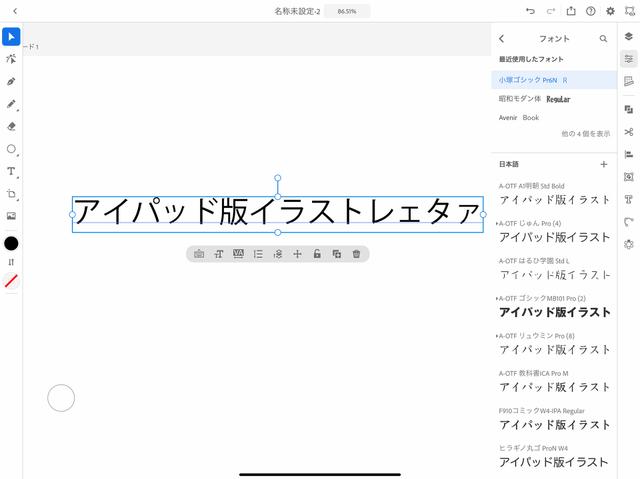The width and height of the screenshot is (640, 479).
Task: Select the Eraser tool
Action: point(11,126)
